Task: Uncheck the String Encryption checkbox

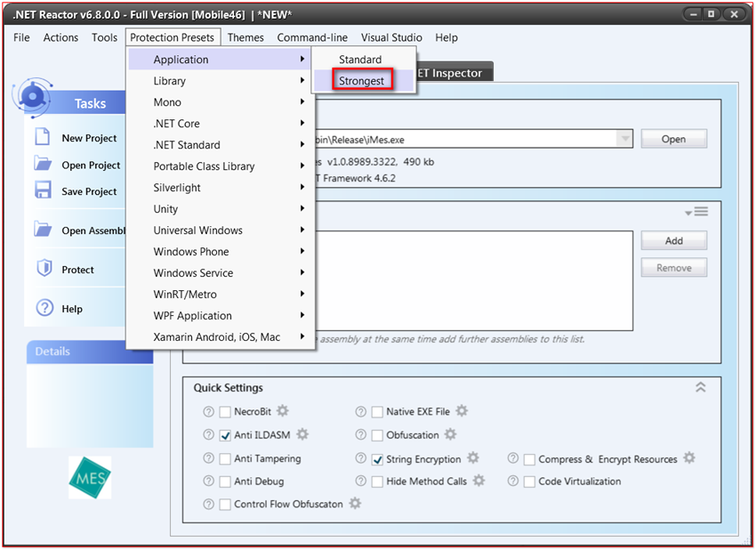Action: pos(377,459)
